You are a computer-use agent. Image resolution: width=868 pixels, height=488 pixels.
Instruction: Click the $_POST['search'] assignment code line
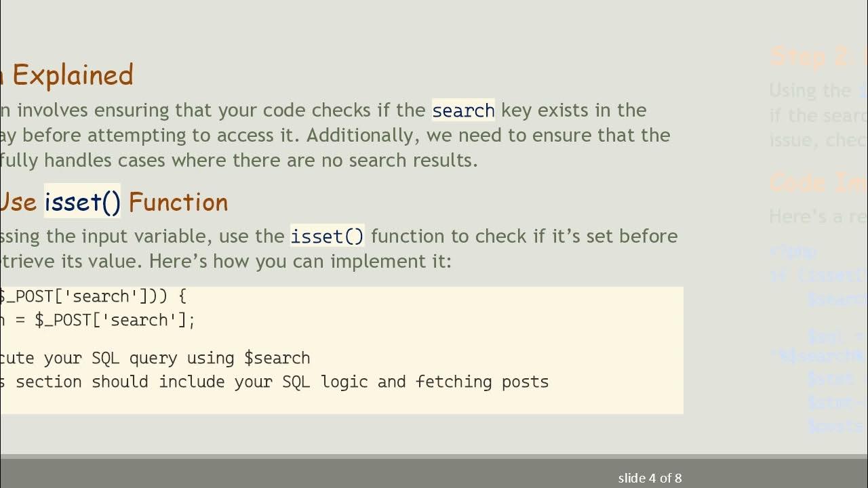tap(98, 320)
